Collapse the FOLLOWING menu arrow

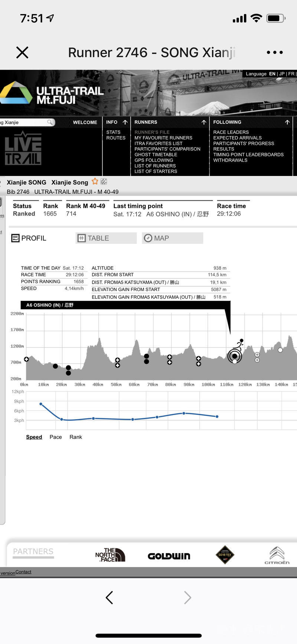(x=287, y=122)
